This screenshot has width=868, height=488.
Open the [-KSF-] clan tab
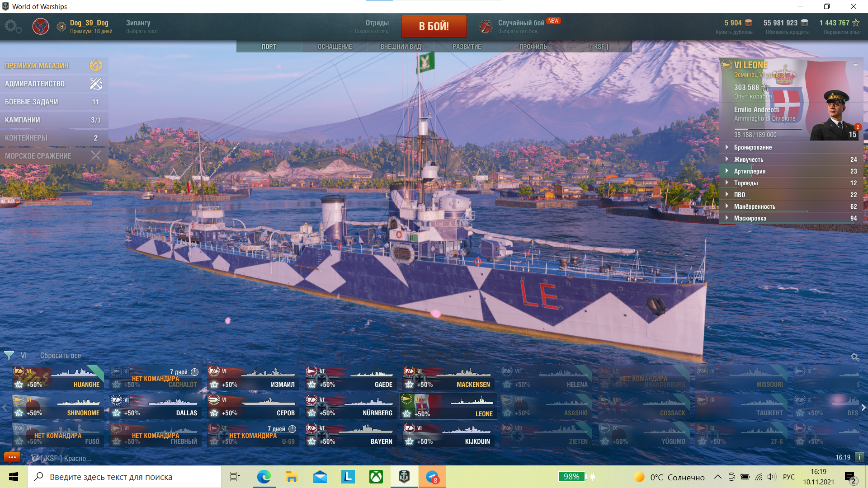[x=599, y=47]
